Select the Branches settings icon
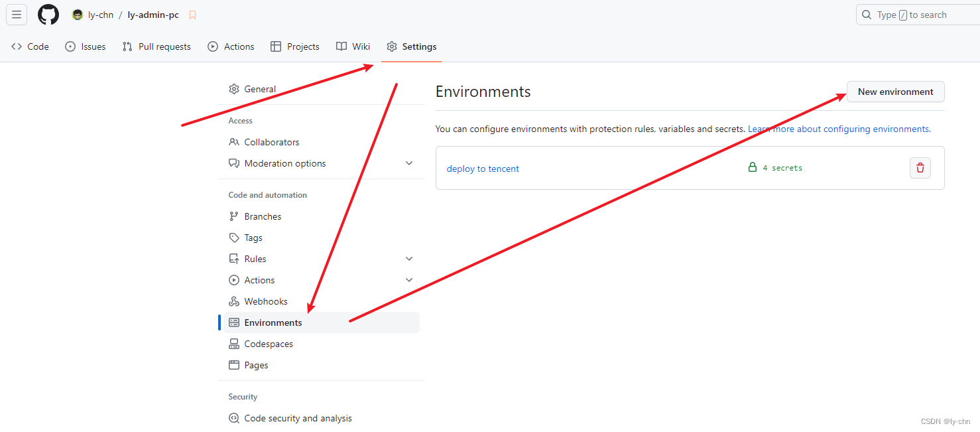980x432 pixels. [x=233, y=216]
